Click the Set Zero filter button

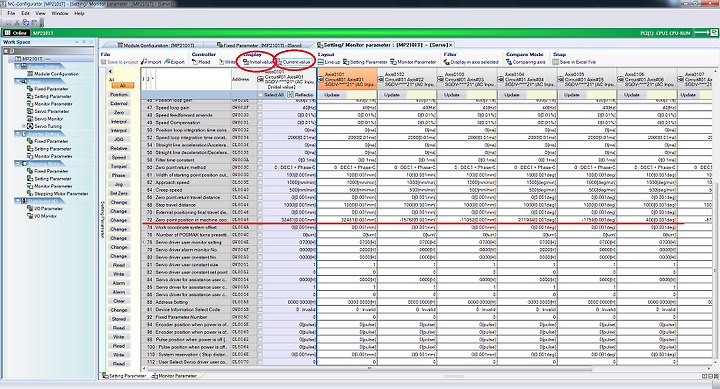point(118,193)
